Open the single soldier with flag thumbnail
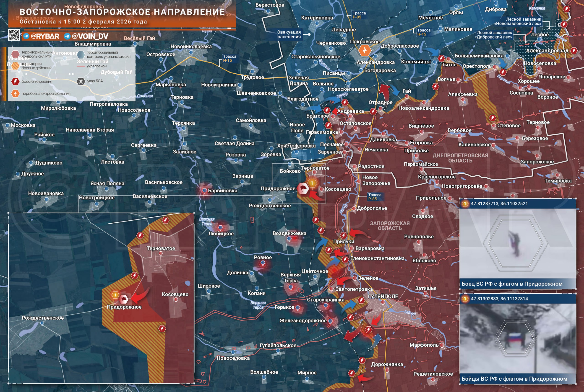The height and width of the screenshot is (392, 584). tap(517, 243)
